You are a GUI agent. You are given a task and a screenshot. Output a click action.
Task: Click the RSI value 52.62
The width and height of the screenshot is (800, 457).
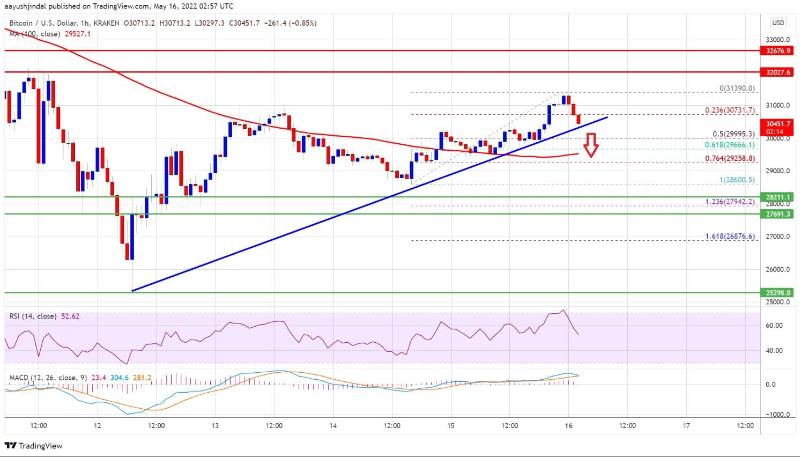pyautogui.click(x=70, y=316)
